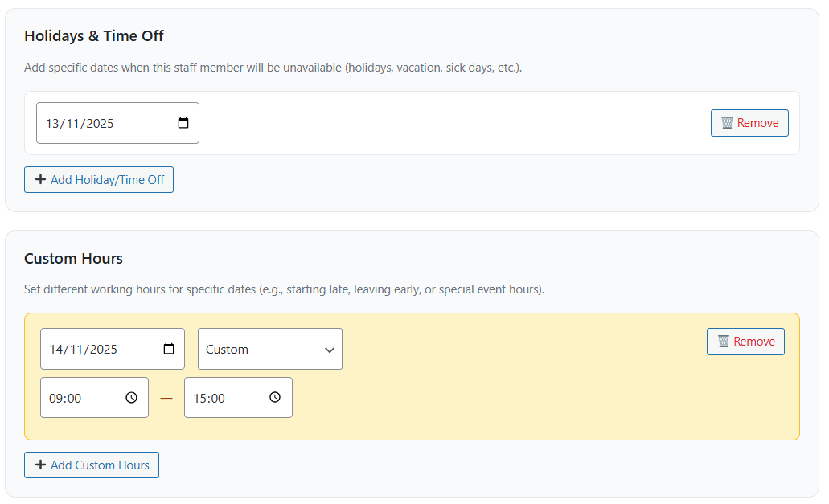Open calendar picker for the 13/11/2025 holiday date

coord(183,123)
